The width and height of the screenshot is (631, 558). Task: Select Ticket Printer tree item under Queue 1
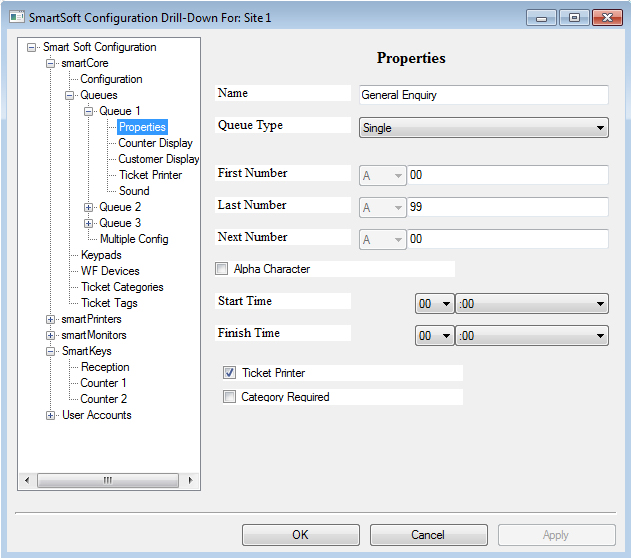point(151,175)
